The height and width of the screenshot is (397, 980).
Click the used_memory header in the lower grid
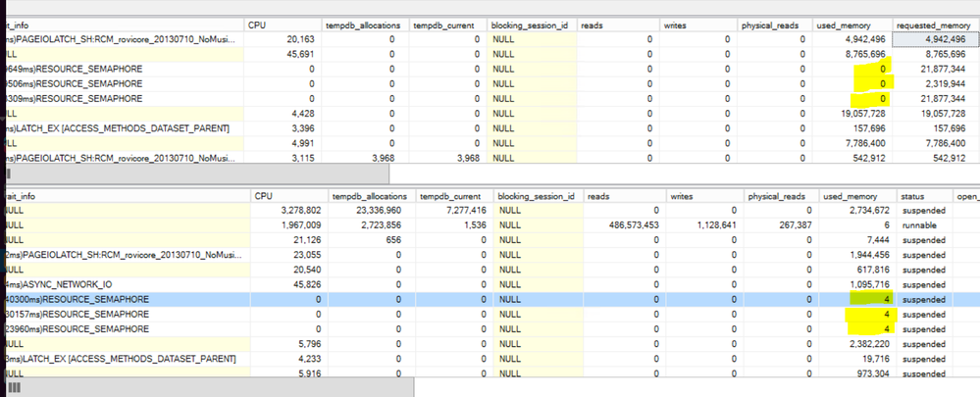[x=857, y=196]
